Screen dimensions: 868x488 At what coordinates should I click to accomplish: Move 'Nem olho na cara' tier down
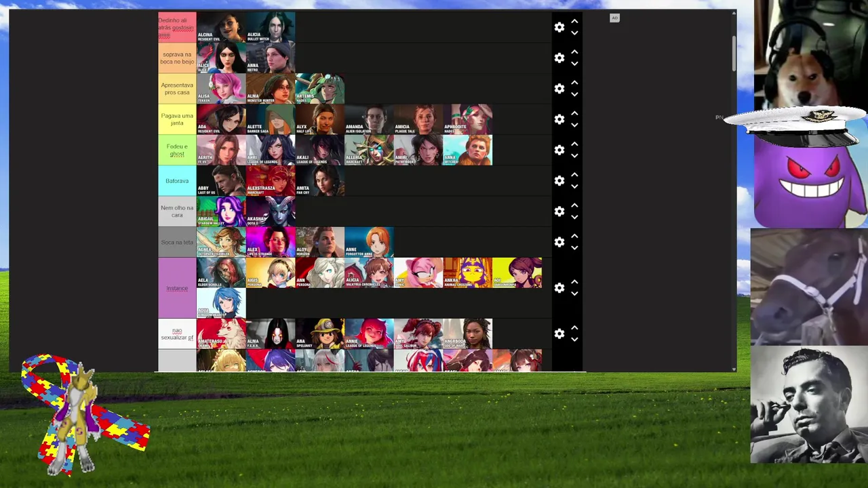574,218
